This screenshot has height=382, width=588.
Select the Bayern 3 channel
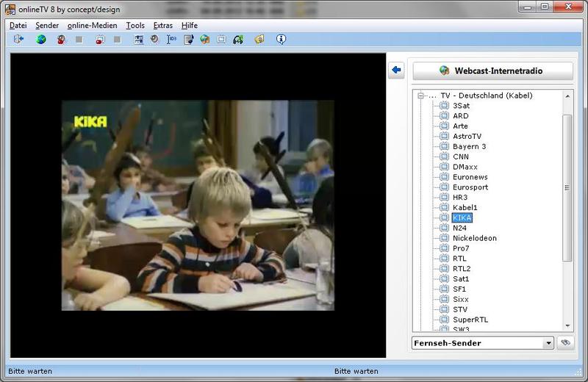point(469,146)
